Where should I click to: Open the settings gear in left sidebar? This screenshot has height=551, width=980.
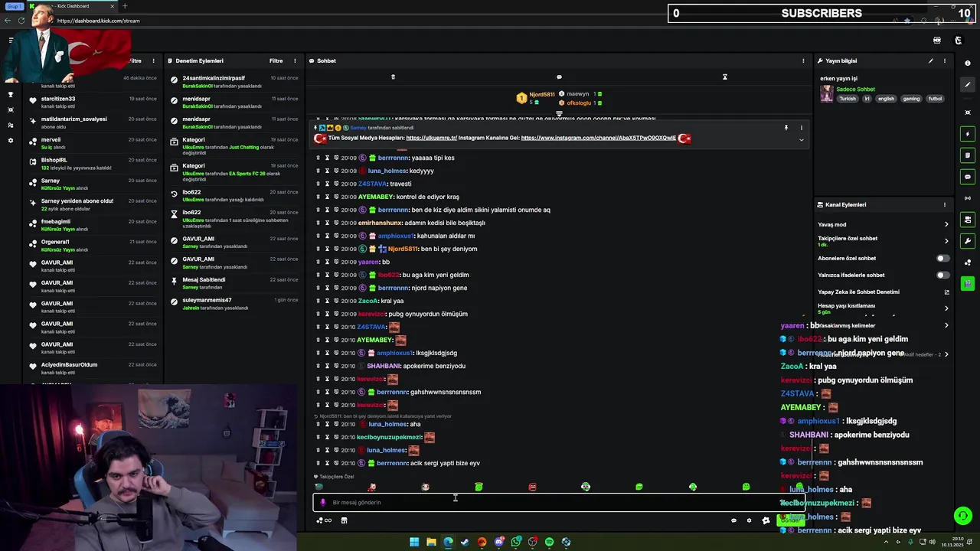(x=11, y=141)
